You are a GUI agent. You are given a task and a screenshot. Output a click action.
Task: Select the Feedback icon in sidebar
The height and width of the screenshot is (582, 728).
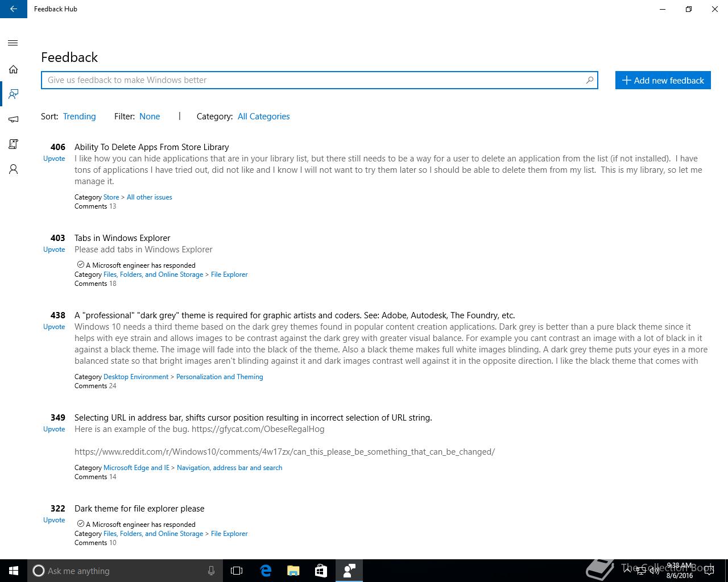[13, 94]
